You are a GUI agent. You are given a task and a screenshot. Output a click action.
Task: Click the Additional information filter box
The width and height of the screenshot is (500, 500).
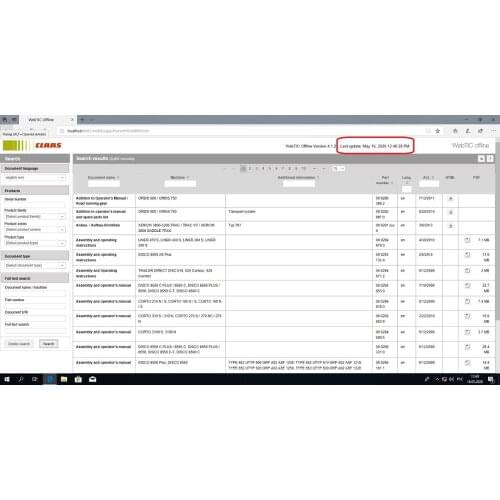pos(298,184)
